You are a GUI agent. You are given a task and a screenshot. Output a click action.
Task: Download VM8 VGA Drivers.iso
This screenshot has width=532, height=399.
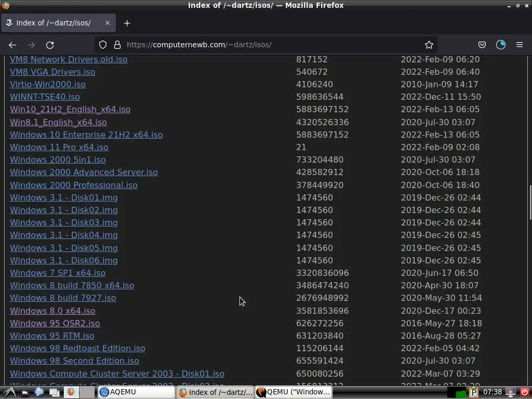[x=52, y=72]
